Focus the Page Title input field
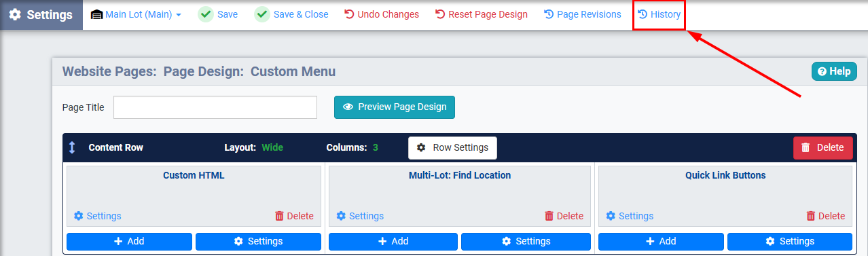The width and height of the screenshot is (868, 256). pos(215,107)
